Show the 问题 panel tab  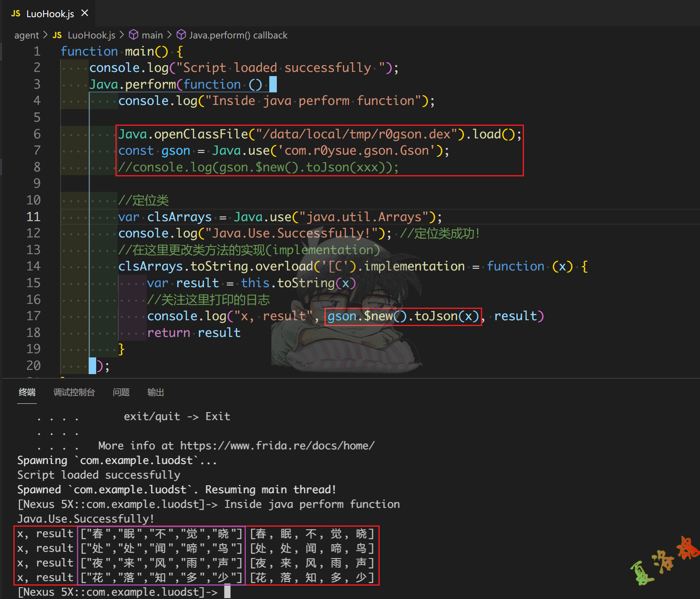pyautogui.click(x=121, y=392)
